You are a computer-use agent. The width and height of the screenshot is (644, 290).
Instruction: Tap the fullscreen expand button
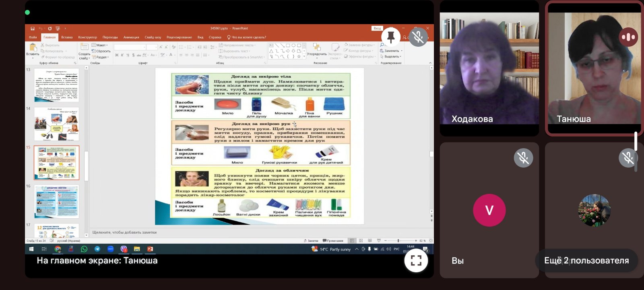416,261
